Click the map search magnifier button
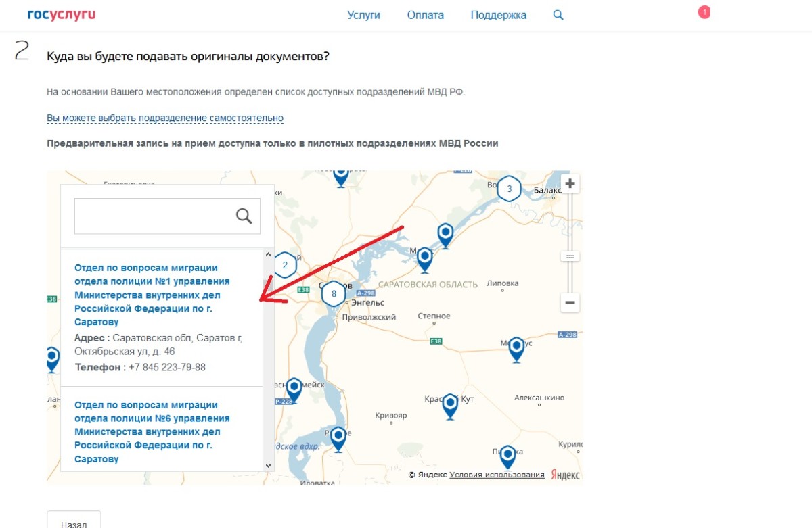 point(244,216)
